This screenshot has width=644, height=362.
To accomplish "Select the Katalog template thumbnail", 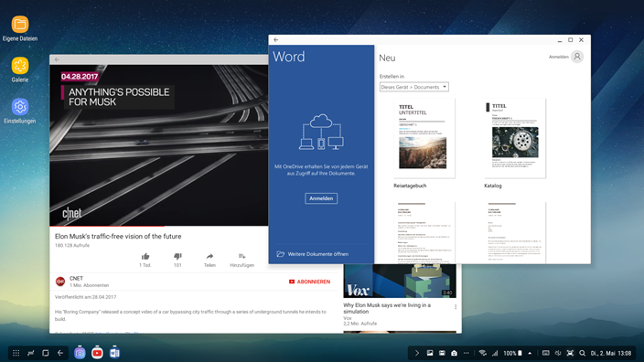I will [x=515, y=138].
